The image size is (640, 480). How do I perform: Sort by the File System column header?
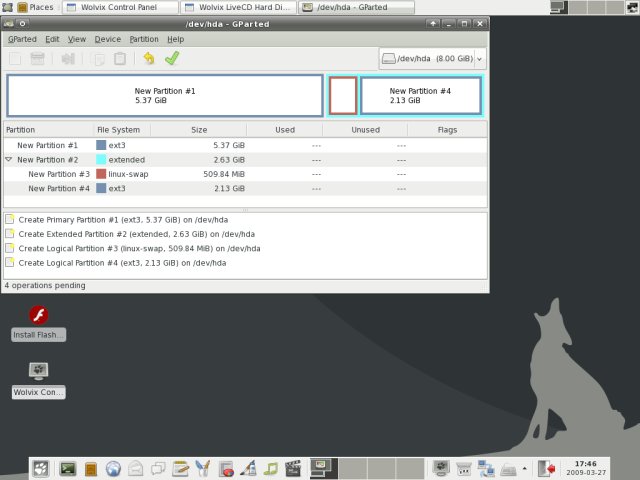click(122, 130)
